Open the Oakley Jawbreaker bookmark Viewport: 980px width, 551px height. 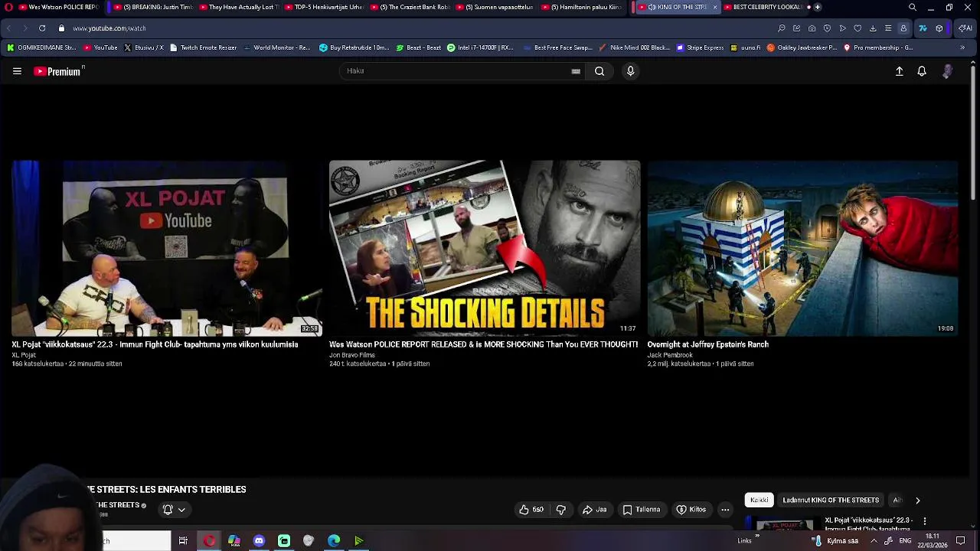point(802,47)
